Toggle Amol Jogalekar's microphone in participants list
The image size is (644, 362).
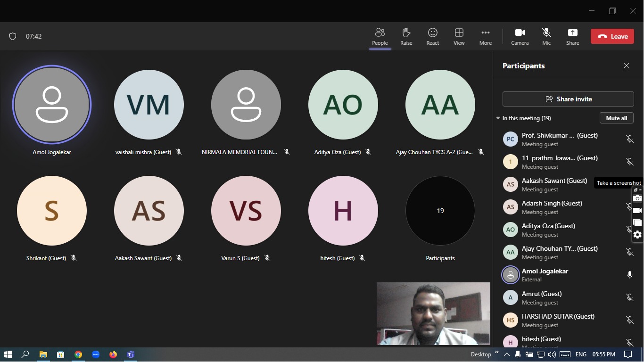click(629, 275)
